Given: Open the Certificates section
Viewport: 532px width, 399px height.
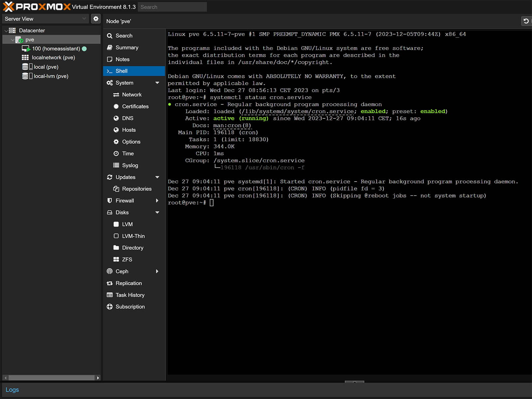Looking at the screenshot, I should pos(135,106).
